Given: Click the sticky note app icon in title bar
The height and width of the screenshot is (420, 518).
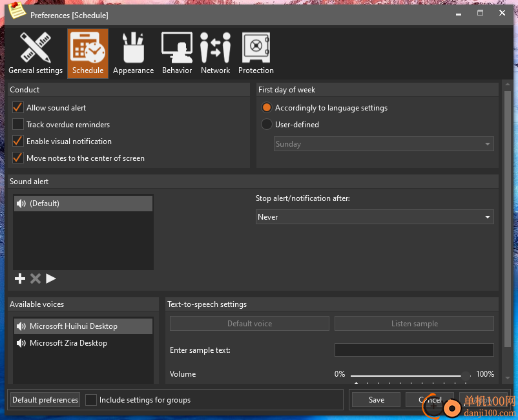Looking at the screenshot, I should point(17,10).
